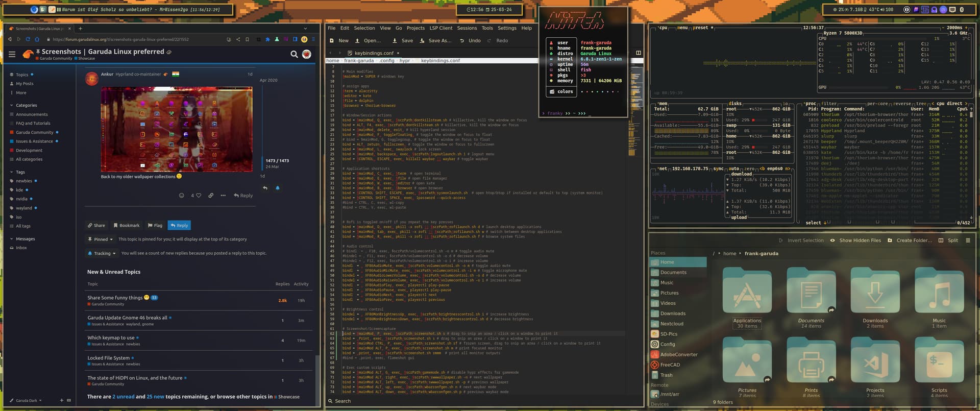Click Ankur's desktop screenshot thumbnail
This screenshot has width=980, height=411.
pyautogui.click(x=177, y=129)
